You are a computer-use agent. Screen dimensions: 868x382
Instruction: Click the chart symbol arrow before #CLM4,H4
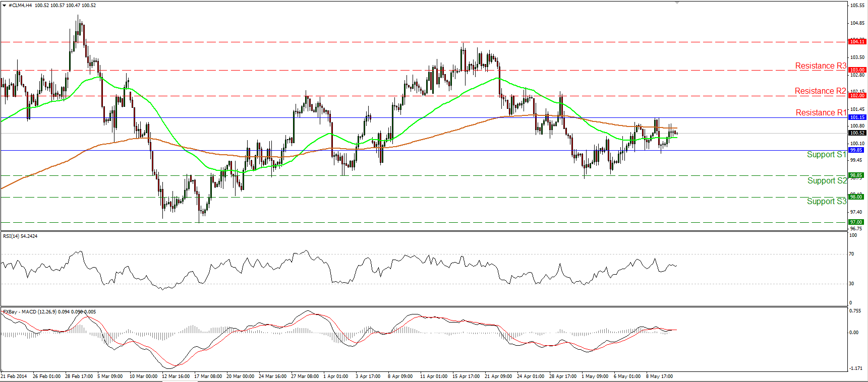pyautogui.click(x=5, y=5)
